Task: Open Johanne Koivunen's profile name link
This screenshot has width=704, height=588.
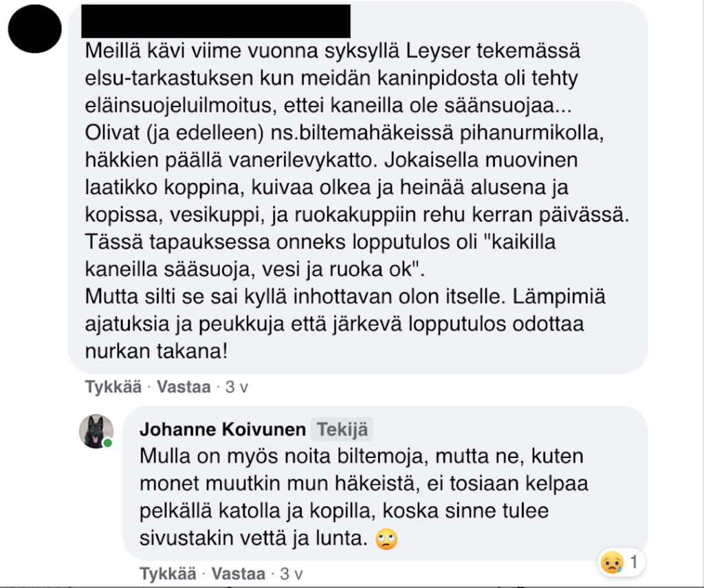Action: coord(223,429)
